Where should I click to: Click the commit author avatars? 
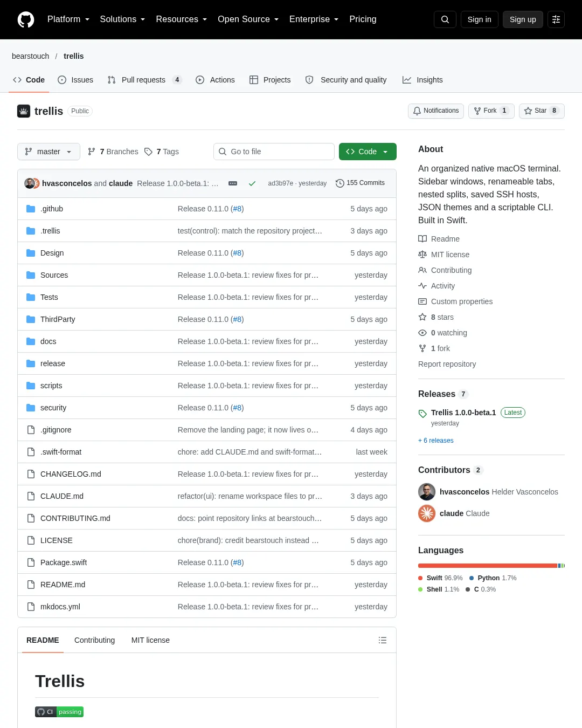(x=32, y=183)
